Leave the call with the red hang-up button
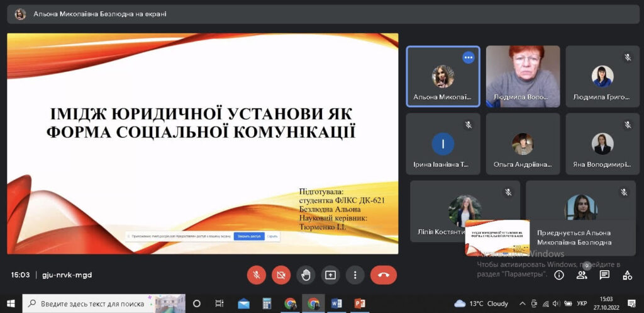The height and width of the screenshot is (313, 644). [383, 275]
